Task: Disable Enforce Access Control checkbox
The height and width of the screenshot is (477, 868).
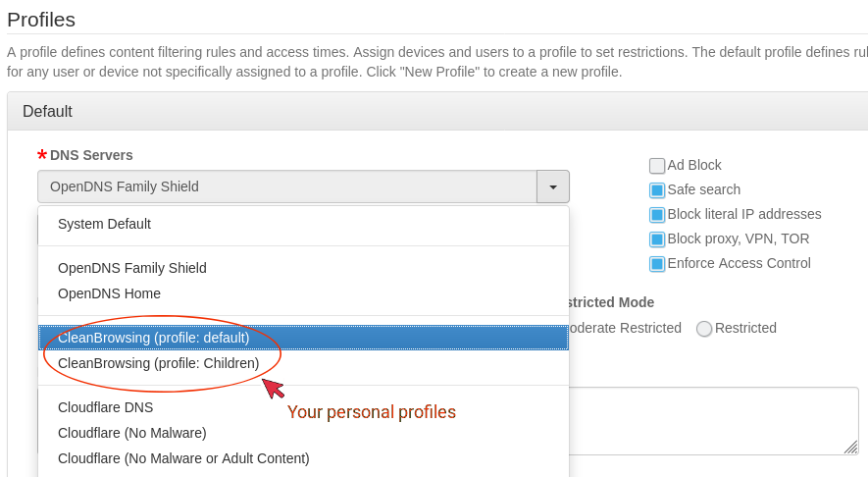Action: [657, 264]
